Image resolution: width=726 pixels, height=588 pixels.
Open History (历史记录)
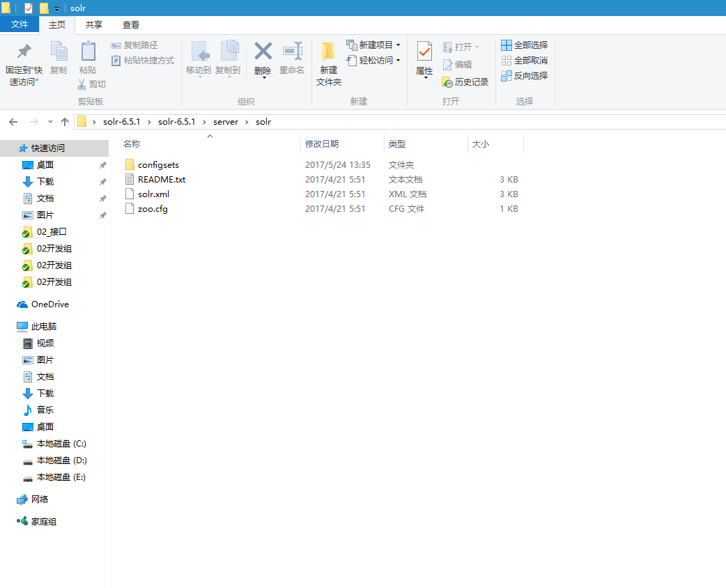[465, 82]
